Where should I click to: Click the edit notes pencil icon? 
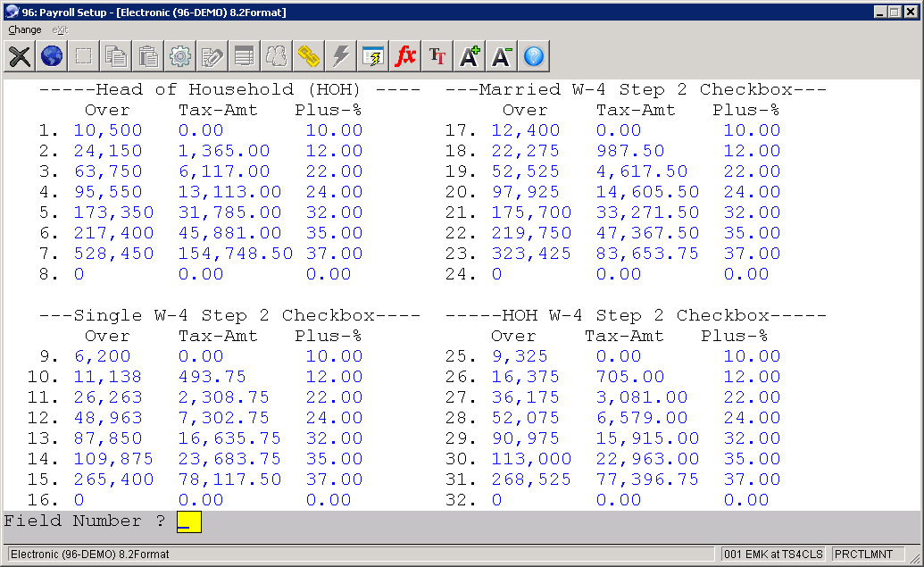[x=212, y=56]
